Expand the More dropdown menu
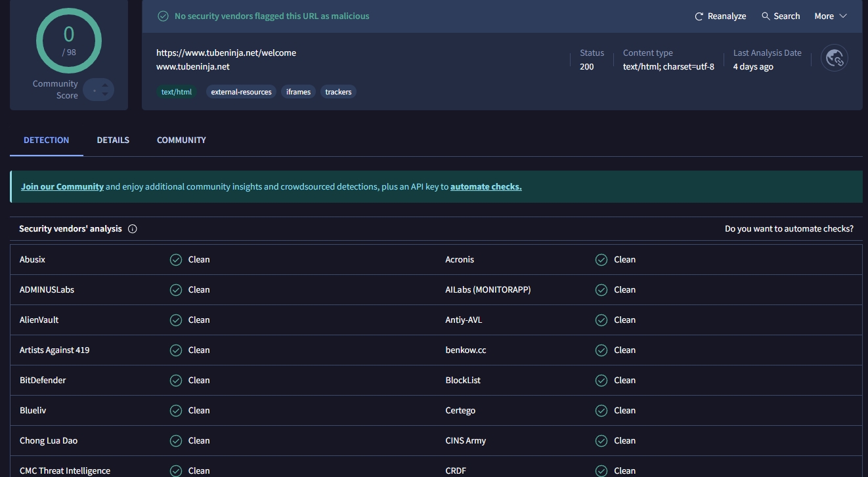The image size is (868, 477). 831,16
